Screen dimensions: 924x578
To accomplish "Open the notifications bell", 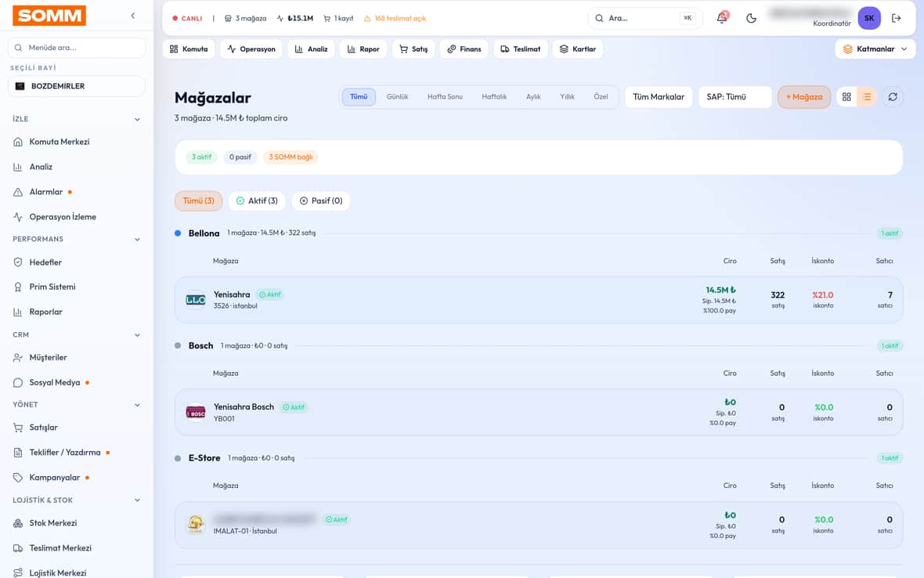I will click(722, 18).
